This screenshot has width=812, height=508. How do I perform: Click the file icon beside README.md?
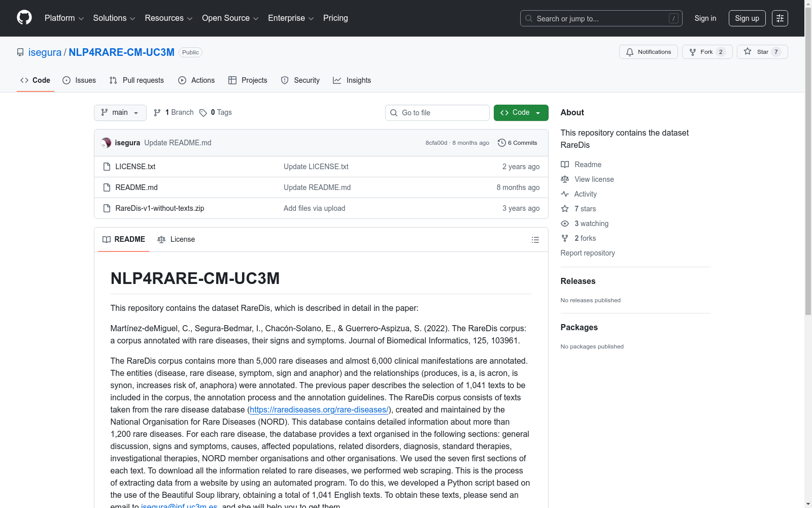click(x=107, y=187)
